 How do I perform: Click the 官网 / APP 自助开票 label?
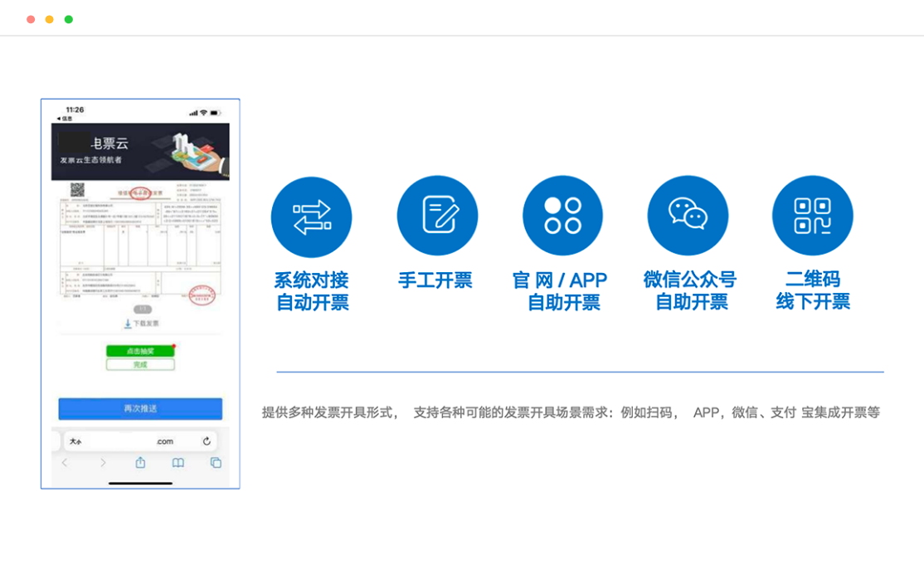point(560,291)
